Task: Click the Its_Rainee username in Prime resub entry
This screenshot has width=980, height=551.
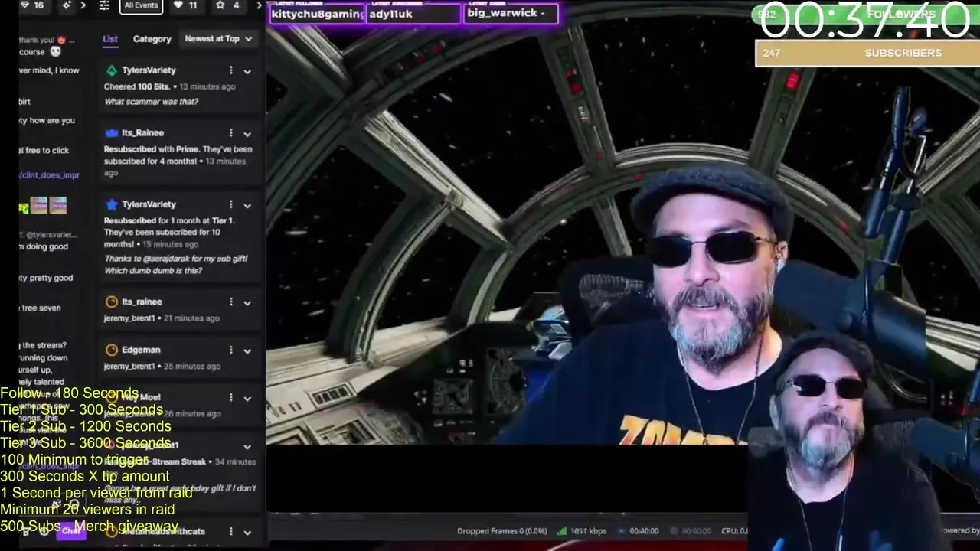Action: point(142,133)
